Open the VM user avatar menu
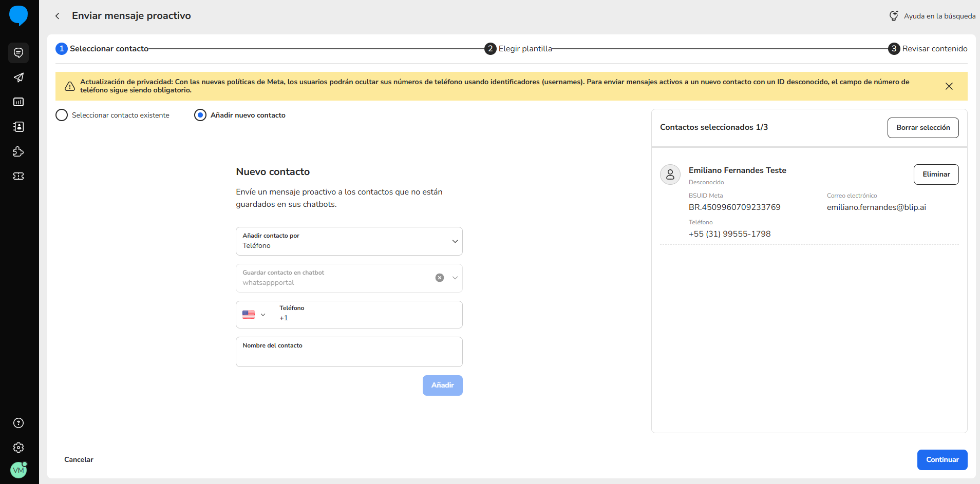 click(18, 470)
